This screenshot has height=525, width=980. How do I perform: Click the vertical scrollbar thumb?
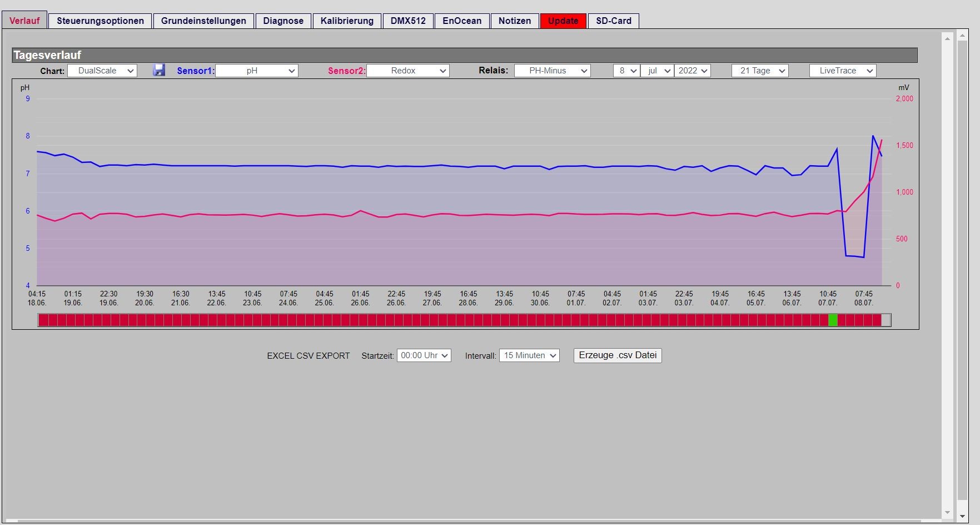click(x=963, y=270)
